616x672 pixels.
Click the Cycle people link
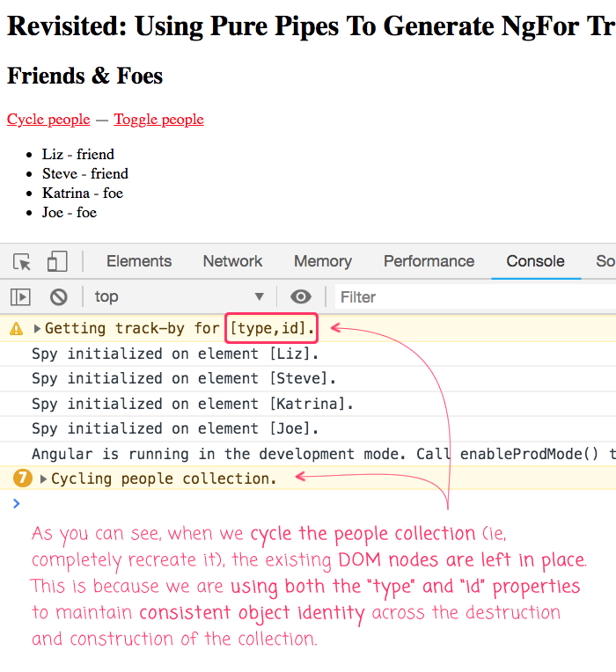[x=48, y=119]
